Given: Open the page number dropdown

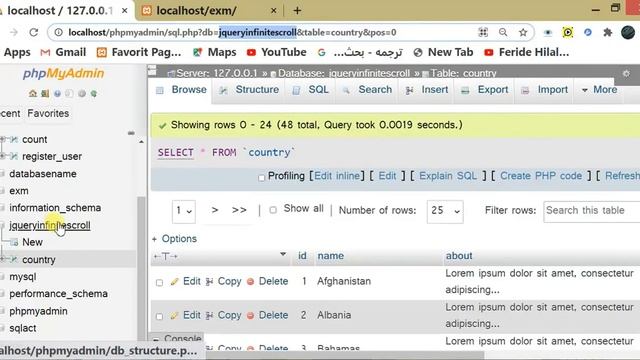Looking at the screenshot, I should click(x=184, y=211).
